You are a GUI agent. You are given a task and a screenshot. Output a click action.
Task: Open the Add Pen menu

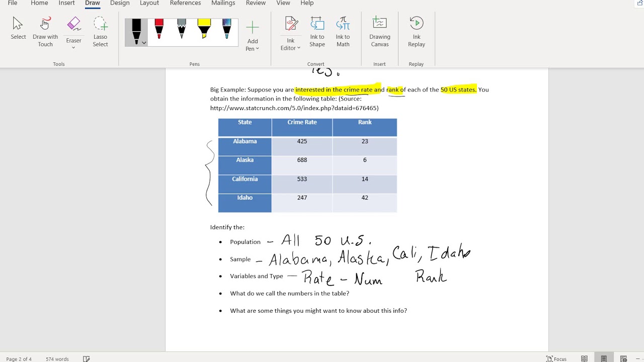coord(253,35)
